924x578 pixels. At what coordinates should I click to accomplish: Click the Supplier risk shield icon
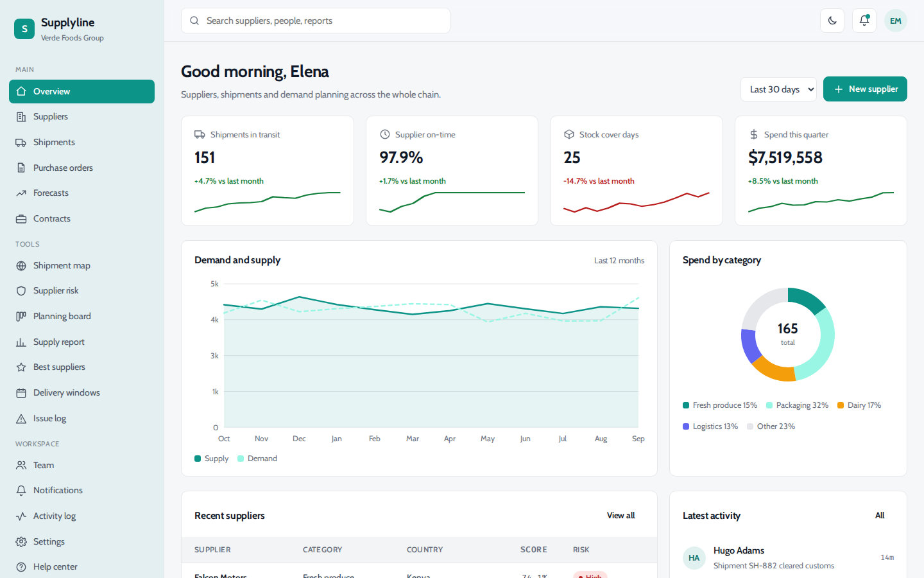[21, 291]
